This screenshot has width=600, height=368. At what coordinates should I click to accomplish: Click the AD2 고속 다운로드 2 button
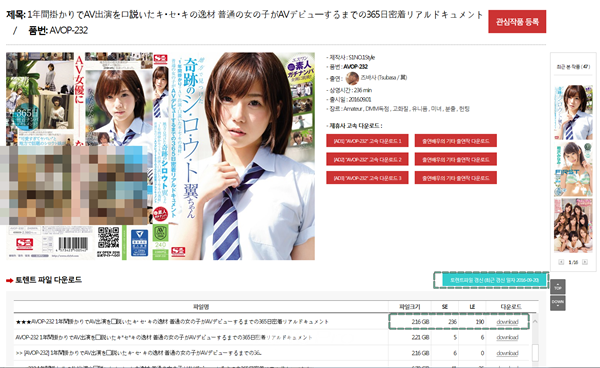[367, 159]
